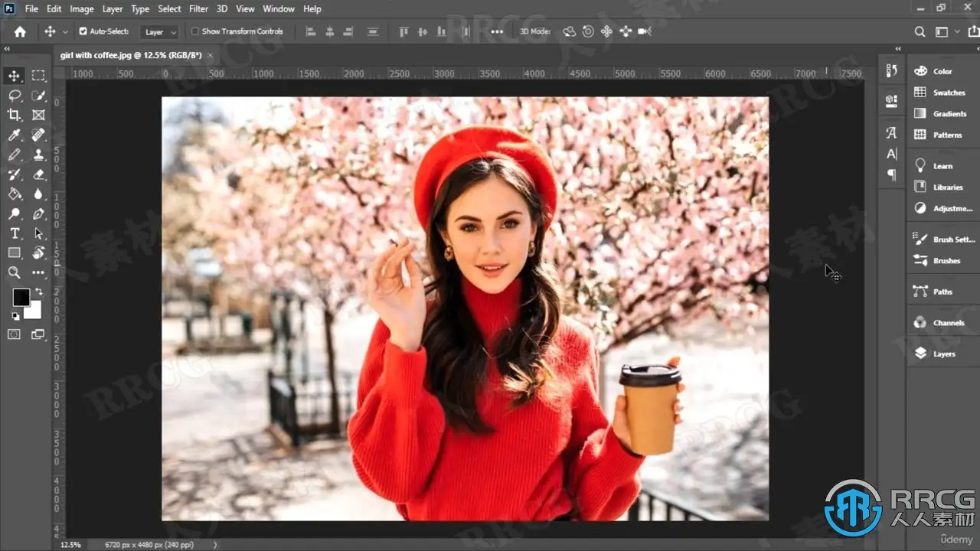Click the zoom percentage field 12.5%
Image resolution: width=980 pixels, height=551 pixels.
(70, 545)
